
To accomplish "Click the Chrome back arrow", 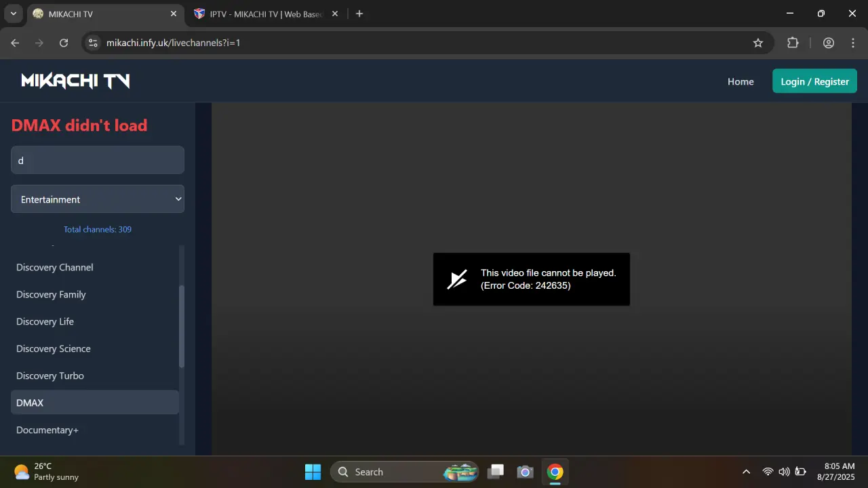I will [15, 43].
